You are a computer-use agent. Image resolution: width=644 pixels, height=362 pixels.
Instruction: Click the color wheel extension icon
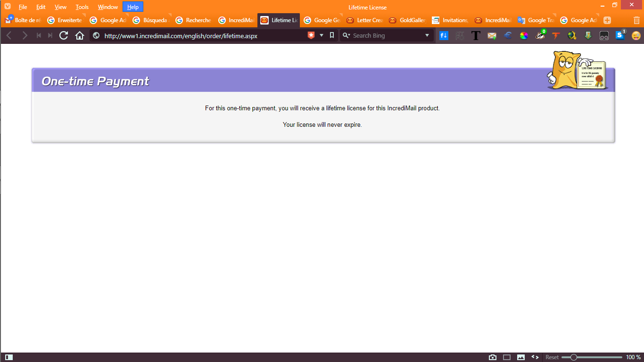coord(524,35)
